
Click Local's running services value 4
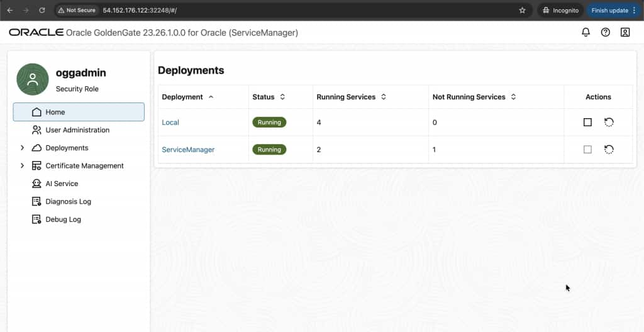[x=319, y=123]
